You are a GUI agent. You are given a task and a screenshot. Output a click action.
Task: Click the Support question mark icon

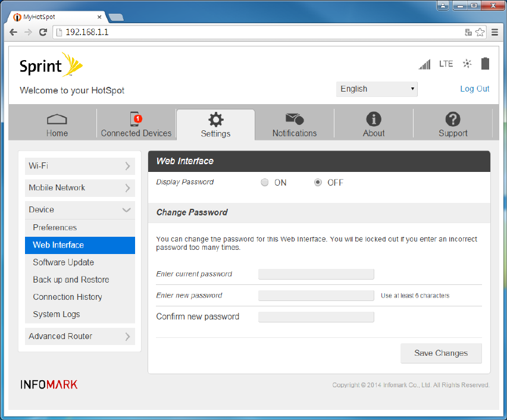coord(453,119)
